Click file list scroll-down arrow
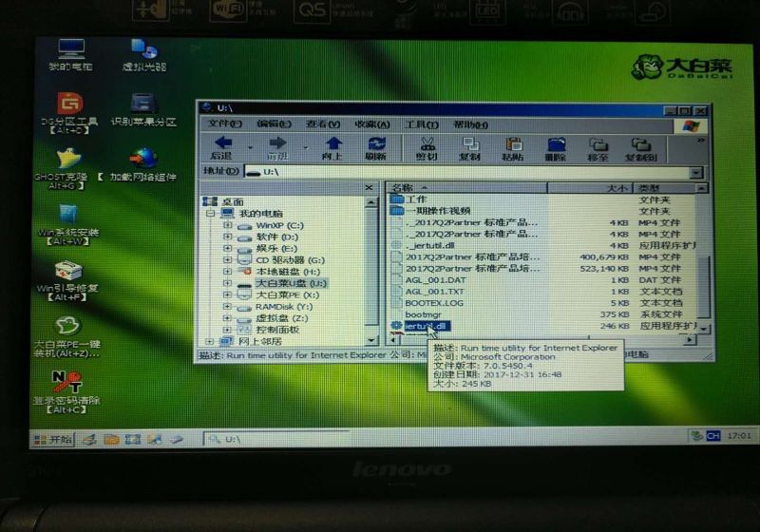The width and height of the screenshot is (760, 532). 703,329
